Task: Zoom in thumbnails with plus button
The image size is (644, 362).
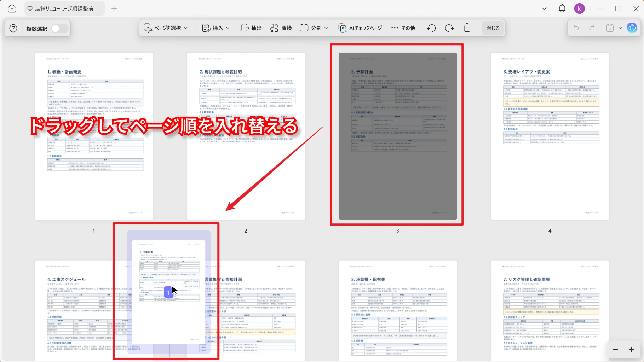Action: (631, 349)
